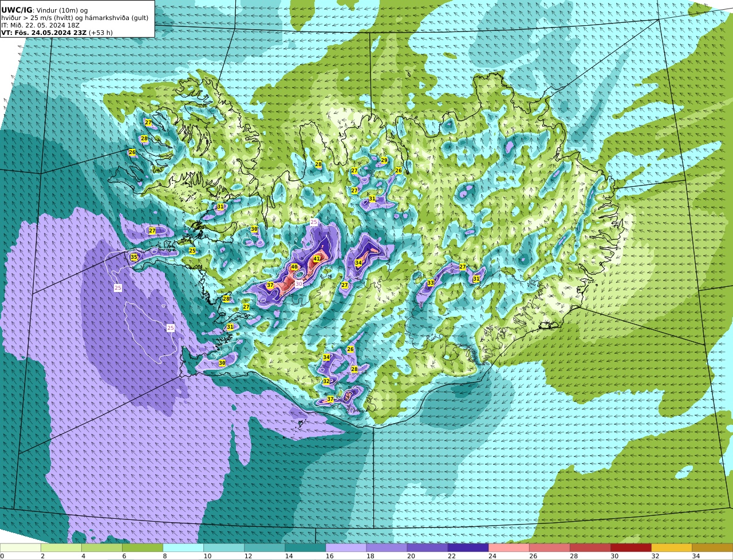Click the 2–4 m/s legend color swatch
The width and height of the screenshot is (733, 560).
61,547
